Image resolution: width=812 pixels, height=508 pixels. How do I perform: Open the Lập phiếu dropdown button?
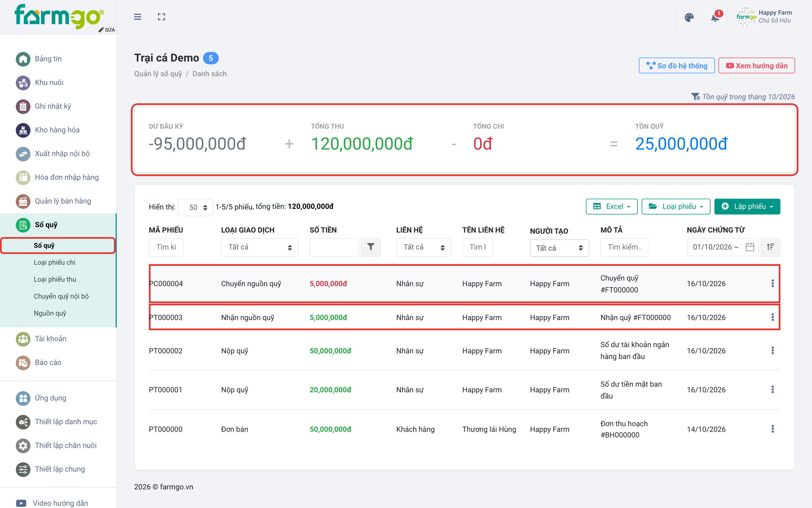click(747, 207)
